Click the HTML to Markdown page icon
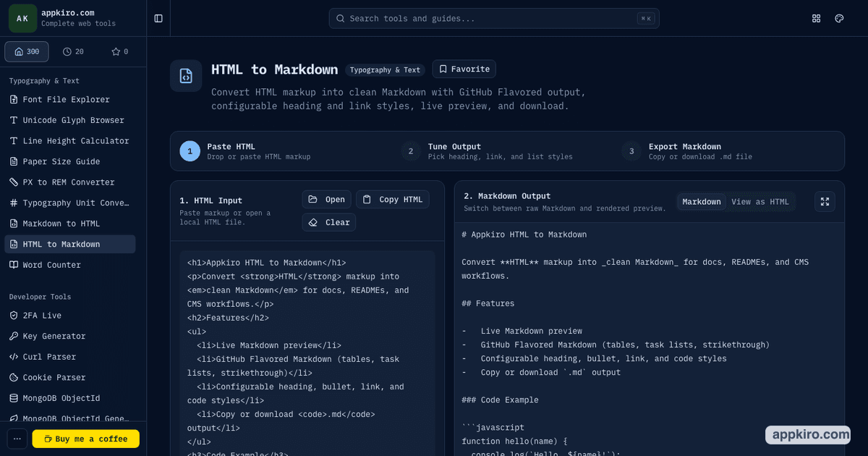Screen dimensions: 868x456 [186, 76]
